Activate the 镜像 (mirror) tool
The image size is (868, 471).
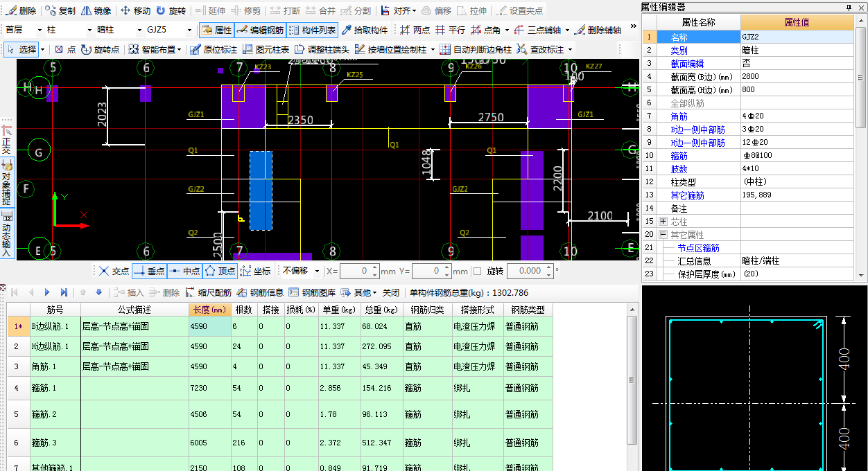[x=96, y=10]
